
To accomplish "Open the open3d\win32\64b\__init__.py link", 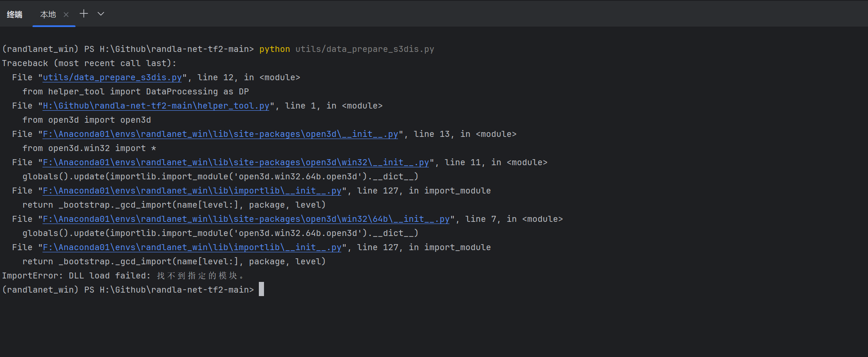I will click(246, 219).
